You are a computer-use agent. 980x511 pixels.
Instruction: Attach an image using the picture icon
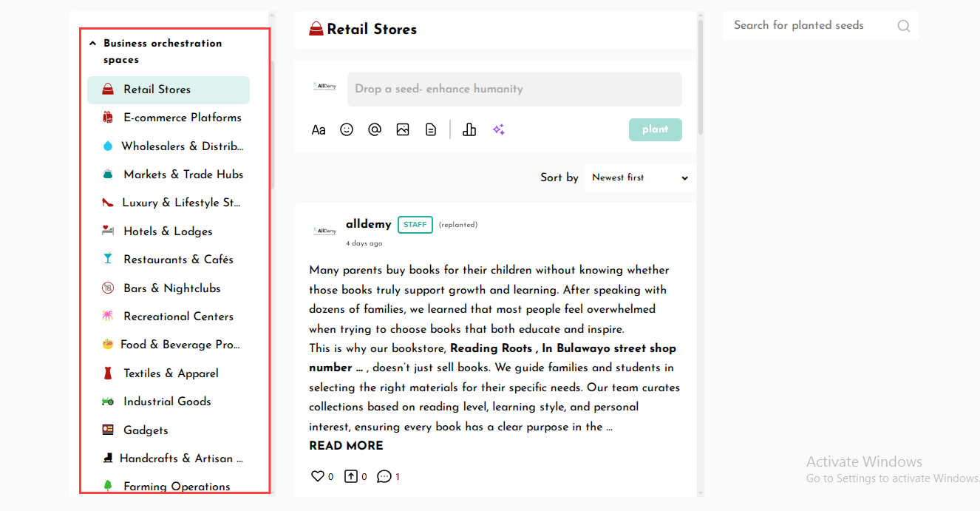(403, 129)
